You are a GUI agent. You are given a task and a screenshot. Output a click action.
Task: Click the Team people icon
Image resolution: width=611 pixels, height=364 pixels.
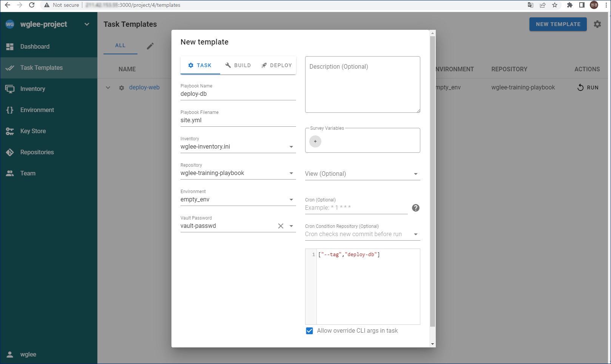point(10,174)
